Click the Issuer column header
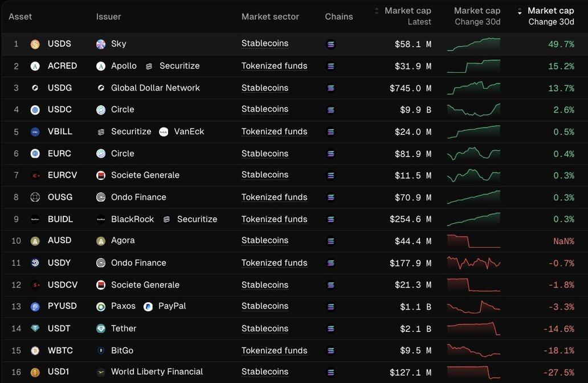Viewport: 588px width, 383px height. 108,17
